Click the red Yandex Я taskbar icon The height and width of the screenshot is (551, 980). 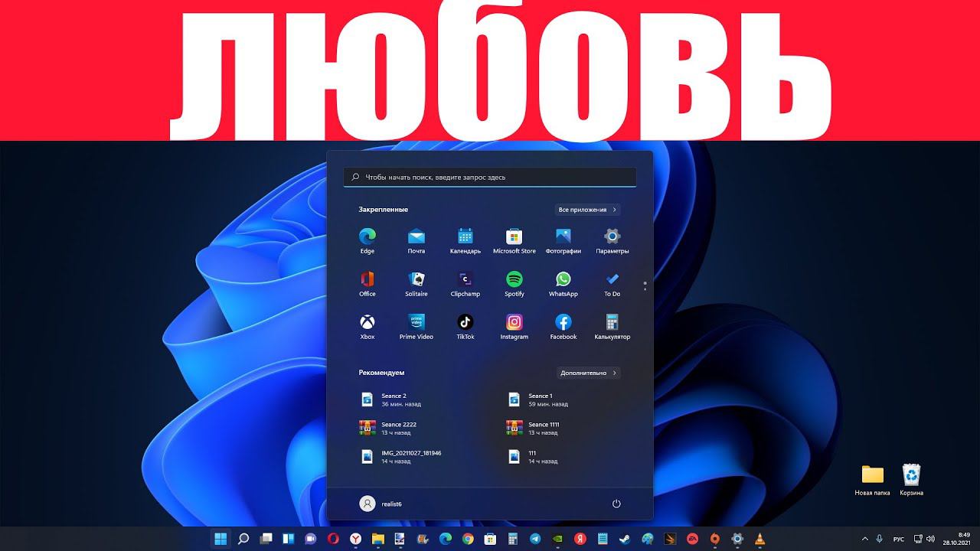580,539
